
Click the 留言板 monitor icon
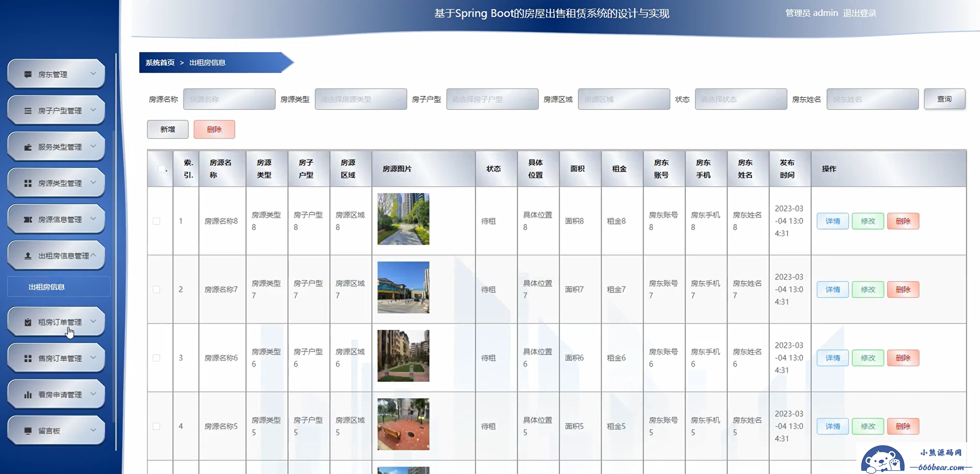click(28, 431)
